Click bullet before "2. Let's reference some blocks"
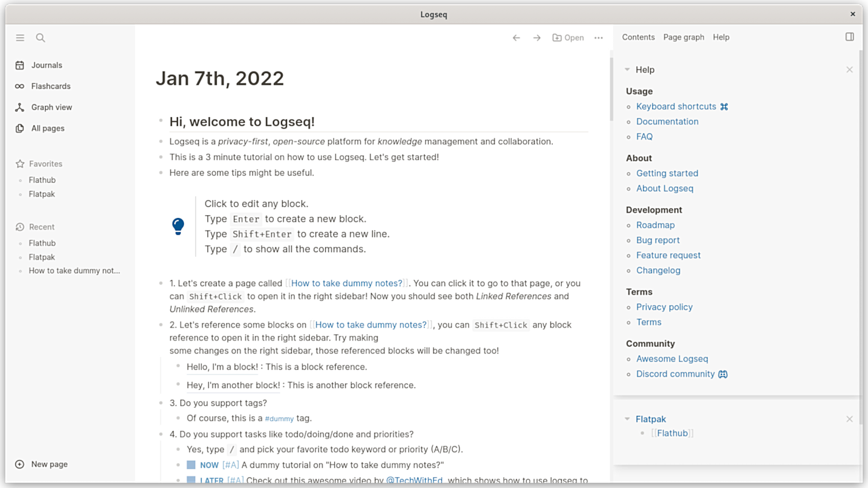 pyautogui.click(x=160, y=325)
